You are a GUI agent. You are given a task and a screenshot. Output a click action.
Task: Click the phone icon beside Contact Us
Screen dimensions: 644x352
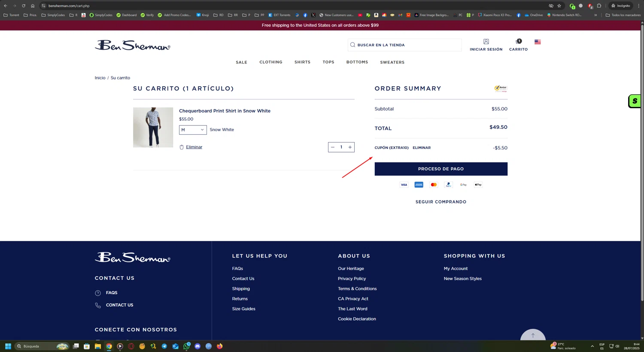click(98, 305)
